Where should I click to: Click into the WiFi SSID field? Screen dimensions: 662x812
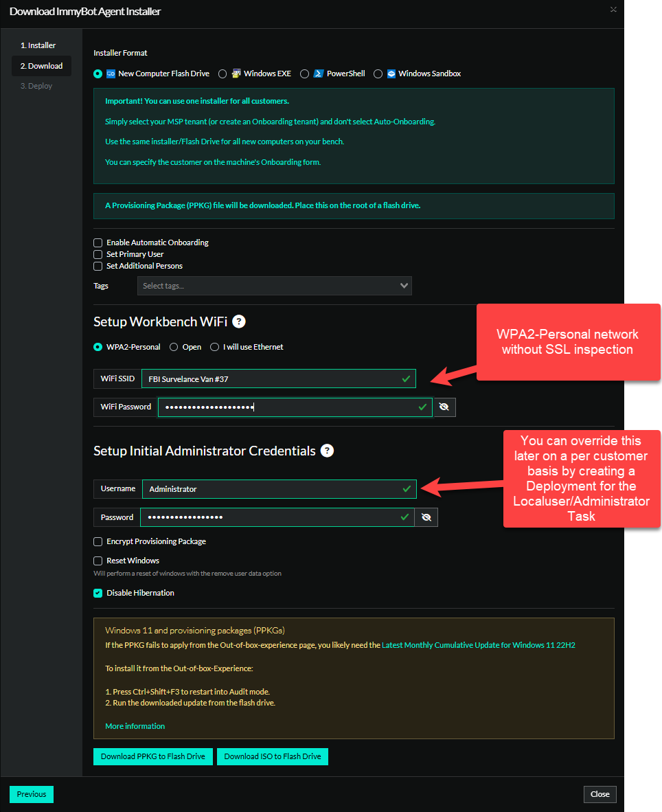pyautogui.click(x=271, y=379)
